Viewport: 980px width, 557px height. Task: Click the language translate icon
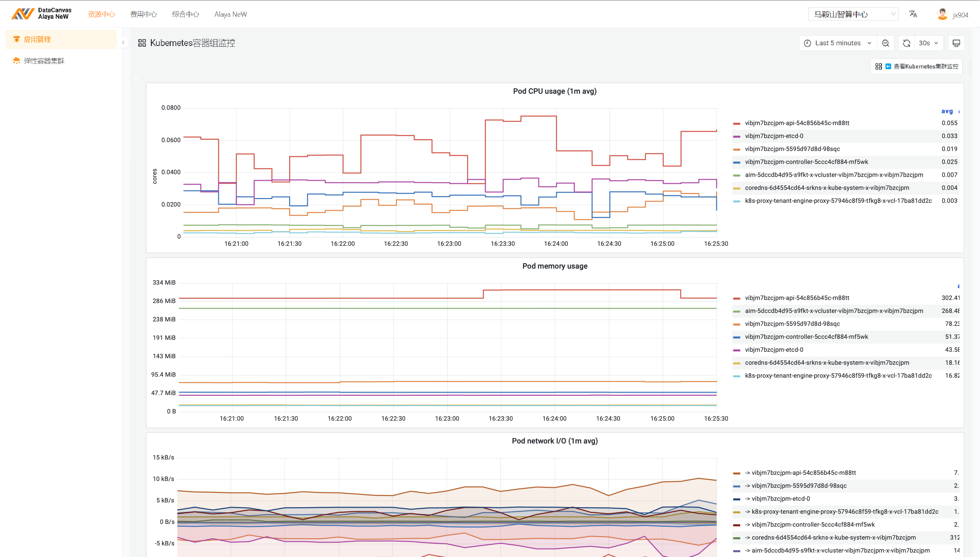(913, 14)
